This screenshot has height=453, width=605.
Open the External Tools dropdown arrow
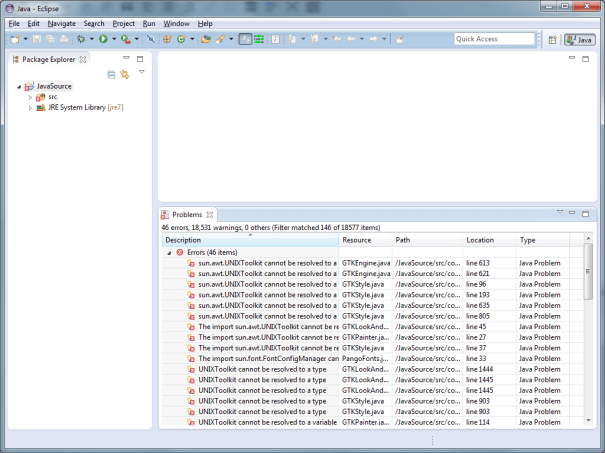click(x=137, y=39)
